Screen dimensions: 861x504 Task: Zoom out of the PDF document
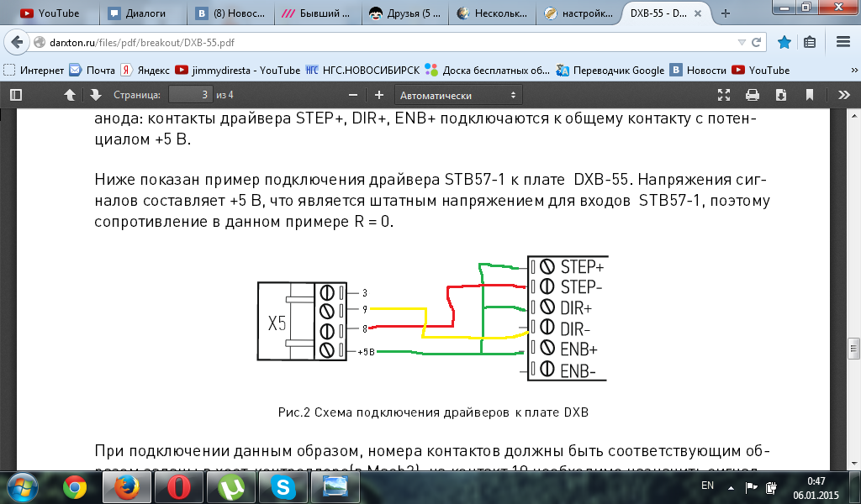(x=353, y=95)
